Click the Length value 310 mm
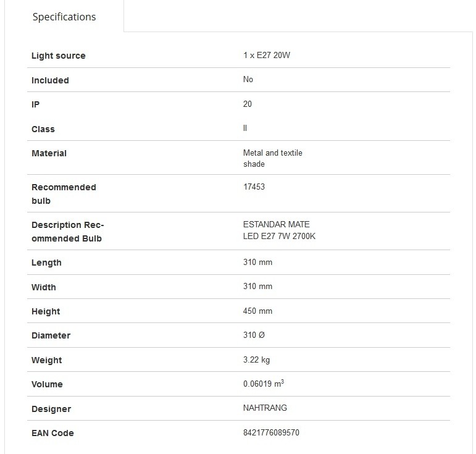Screen dimensions: 476x454 coord(257,262)
